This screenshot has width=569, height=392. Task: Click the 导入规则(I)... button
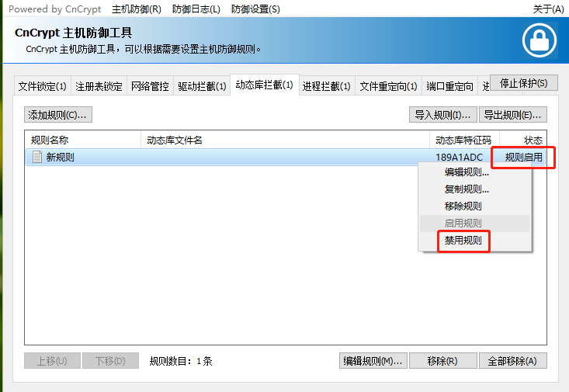coord(442,115)
